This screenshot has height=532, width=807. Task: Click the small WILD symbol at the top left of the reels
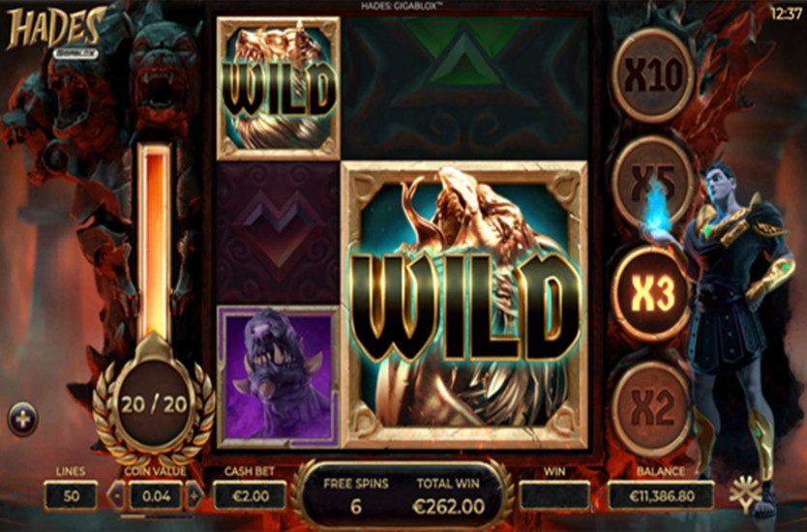[x=279, y=88]
